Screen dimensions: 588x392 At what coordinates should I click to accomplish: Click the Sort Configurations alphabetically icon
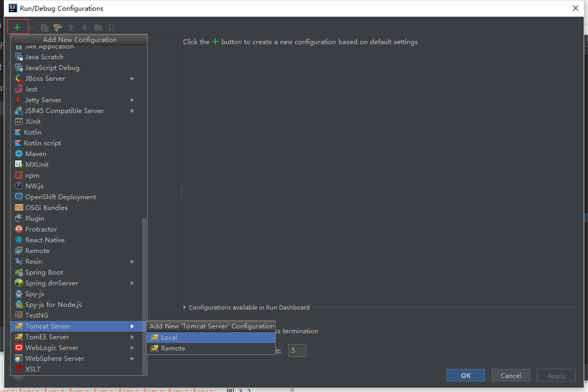coord(111,27)
